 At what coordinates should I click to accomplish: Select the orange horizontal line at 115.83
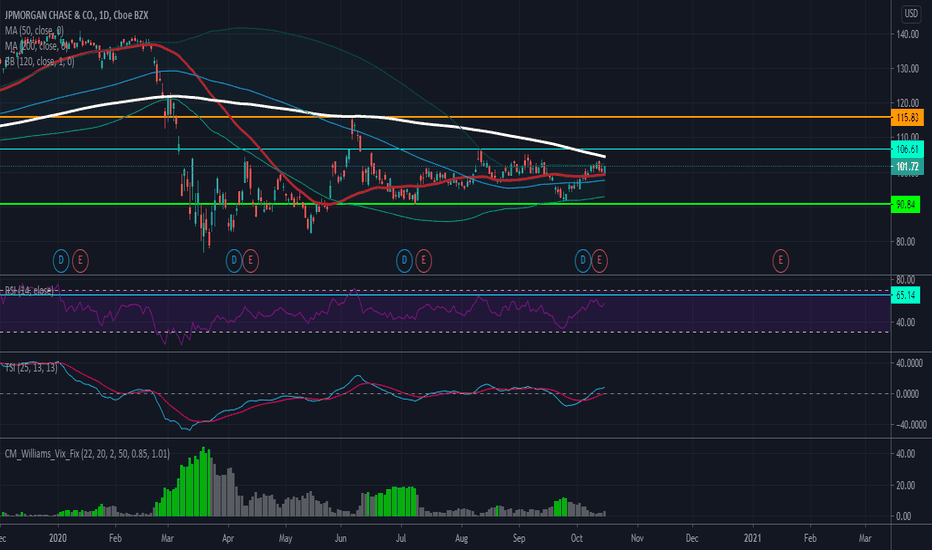click(x=446, y=117)
